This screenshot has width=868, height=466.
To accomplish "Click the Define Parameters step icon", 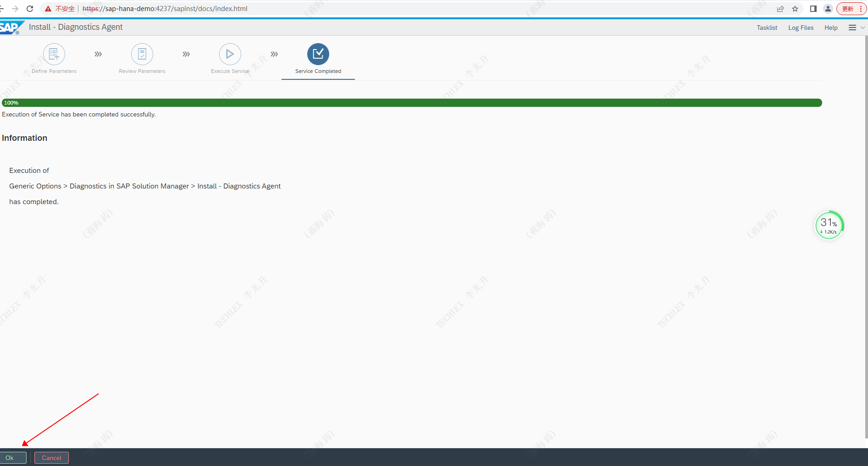I will click(54, 54).
